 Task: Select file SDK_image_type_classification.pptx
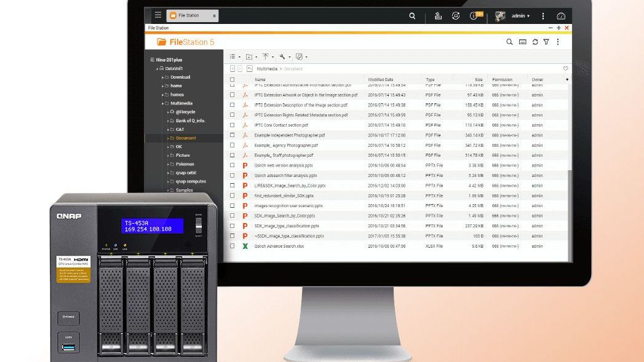[287, 226]
